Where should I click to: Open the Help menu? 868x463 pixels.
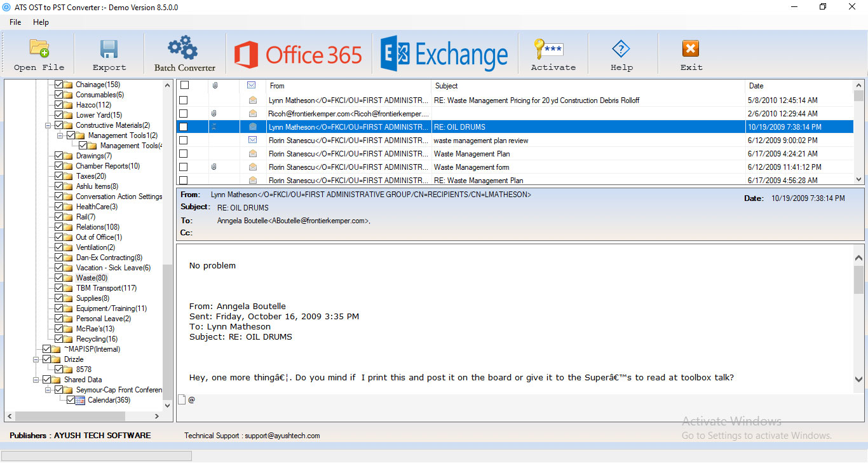point(41,22)
